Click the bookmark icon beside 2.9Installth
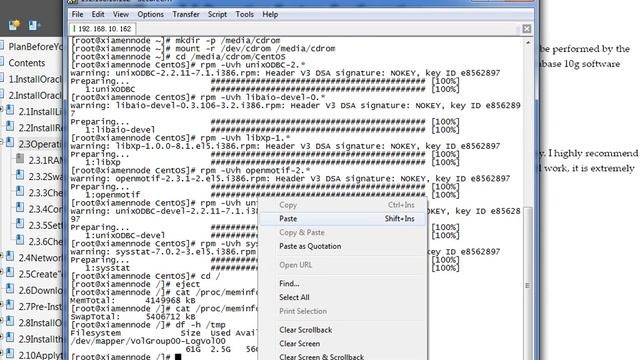The width and height of the screenshot is (640, 360). (x=10, y=338)
